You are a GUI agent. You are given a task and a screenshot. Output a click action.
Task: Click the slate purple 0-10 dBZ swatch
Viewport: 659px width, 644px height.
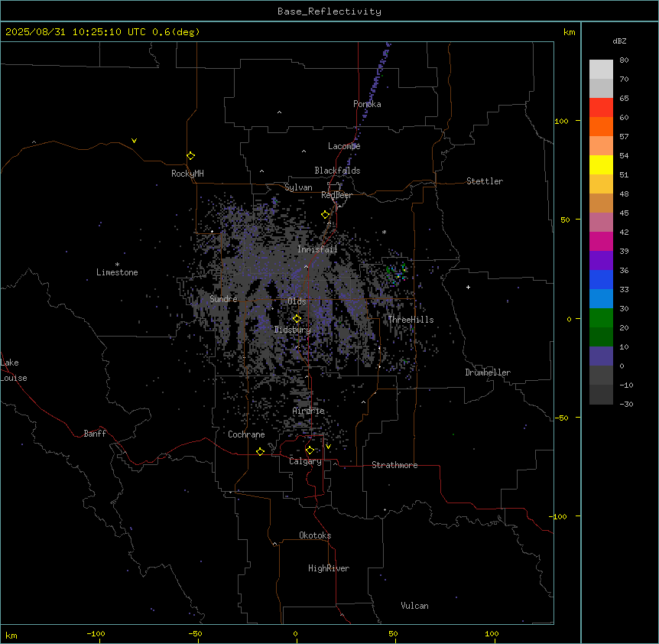tap(601, 356)
